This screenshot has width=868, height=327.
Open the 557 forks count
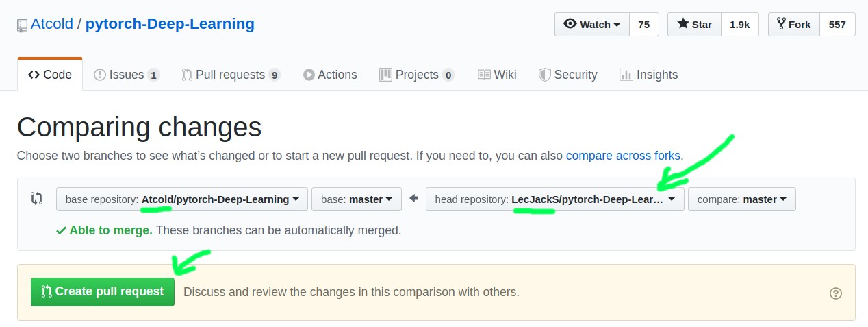coord(837,25)
